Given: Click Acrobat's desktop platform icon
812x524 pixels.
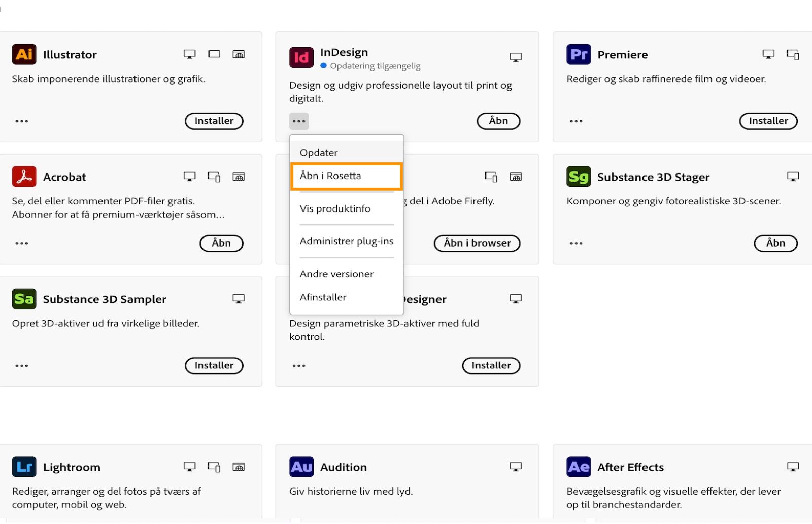Looking at the screenshot, I should 189,177.
